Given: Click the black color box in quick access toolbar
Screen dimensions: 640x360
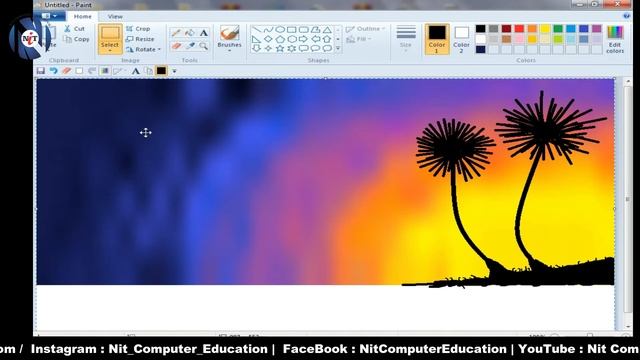Looking at the screenshot, I should tap(161, 71).
